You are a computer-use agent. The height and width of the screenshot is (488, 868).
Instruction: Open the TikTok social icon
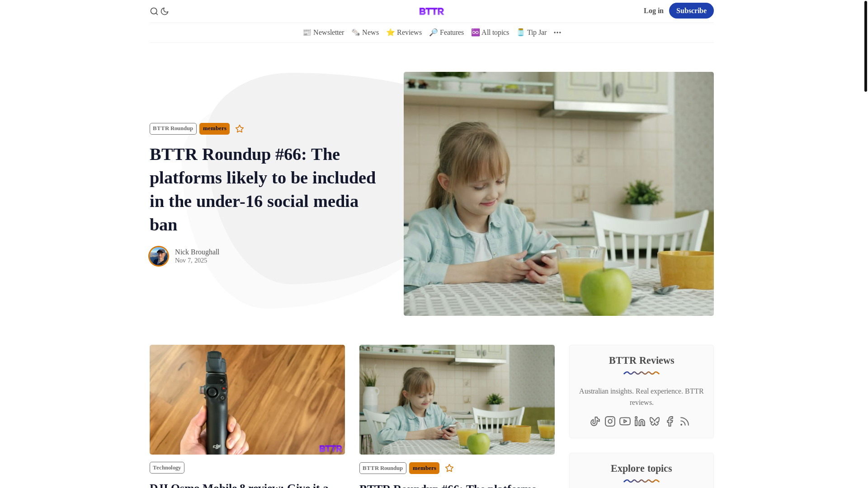pyautogui.click(x=595, y=421)
